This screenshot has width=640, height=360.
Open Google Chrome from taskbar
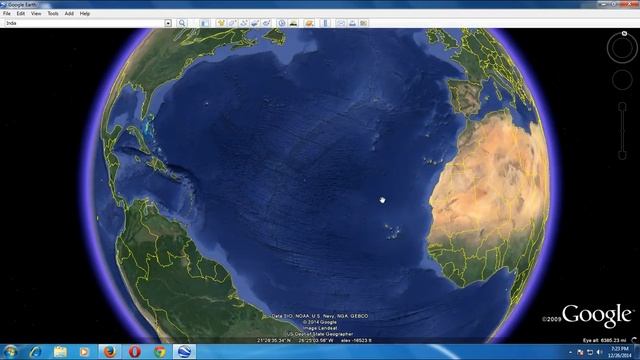(x=160, y=351)
